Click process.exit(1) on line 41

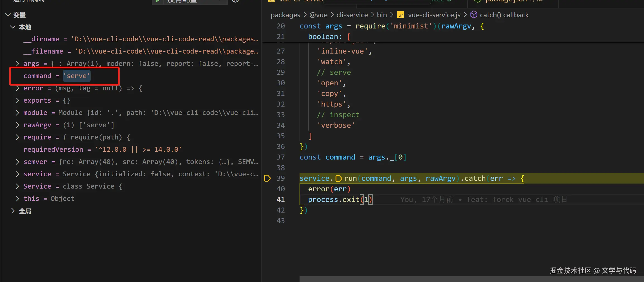coord(340,200)
